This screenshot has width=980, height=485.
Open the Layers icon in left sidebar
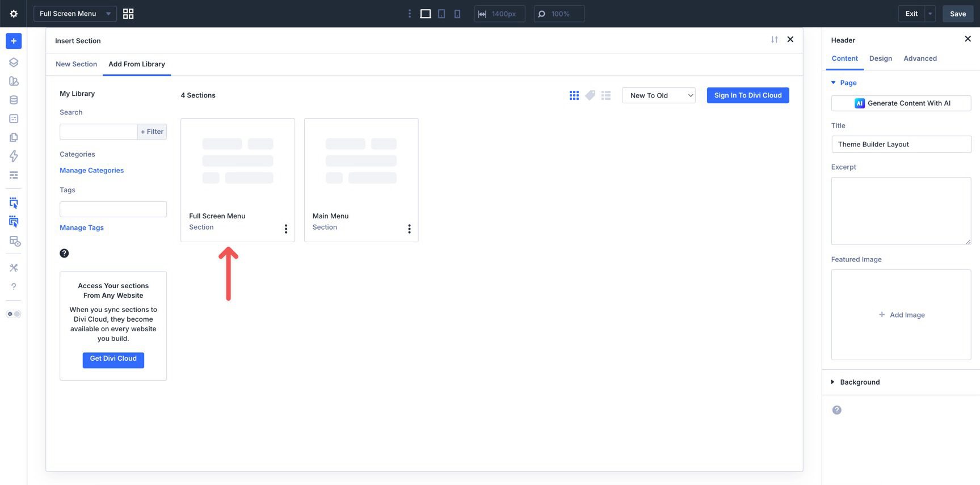(14, 62)
